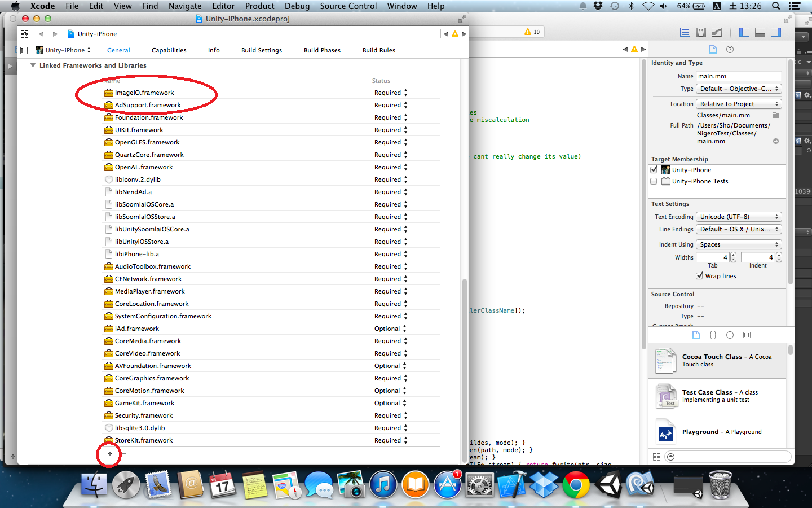Select the libNendAd.a library row
The image size is (812, 508).
point(272,192)
